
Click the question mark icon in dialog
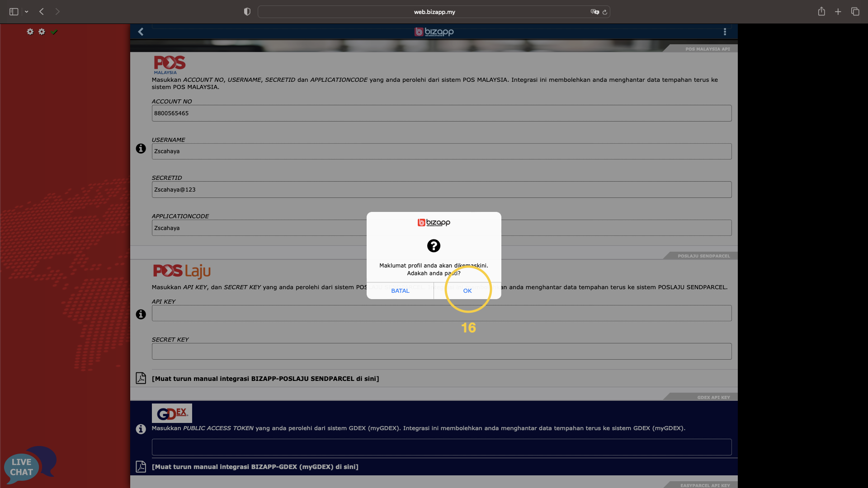pyautogui.click(x=434, y=246)
